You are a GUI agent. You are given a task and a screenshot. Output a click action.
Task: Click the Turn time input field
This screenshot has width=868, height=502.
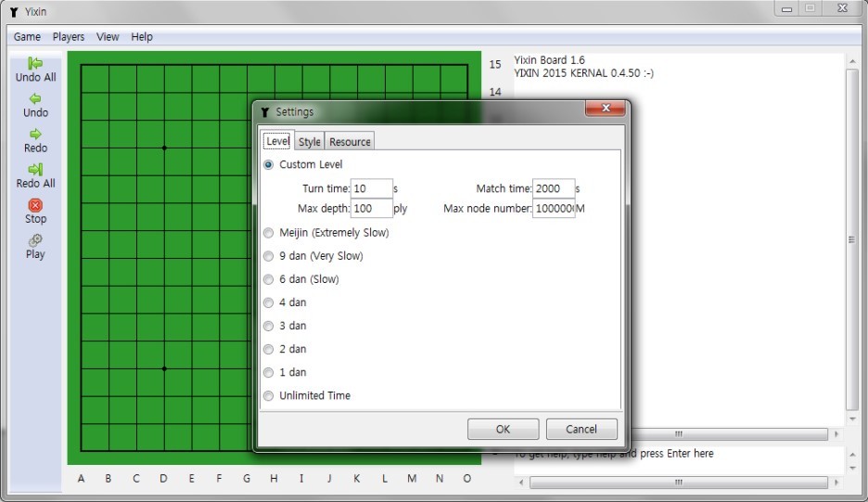coord(372,188)
